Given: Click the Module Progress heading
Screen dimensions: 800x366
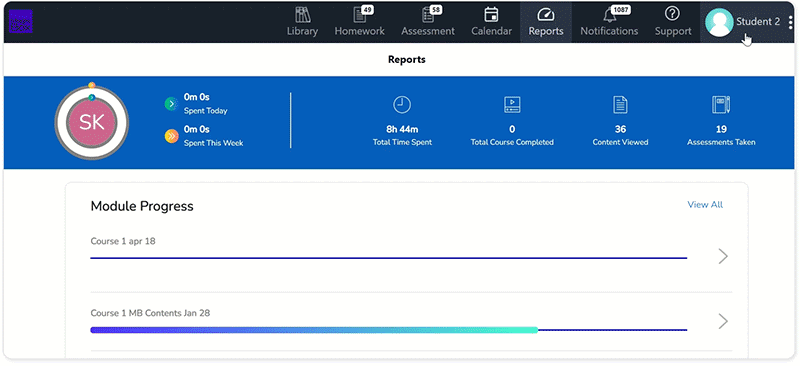Looking at the screenshot, I should coord(142,206).
